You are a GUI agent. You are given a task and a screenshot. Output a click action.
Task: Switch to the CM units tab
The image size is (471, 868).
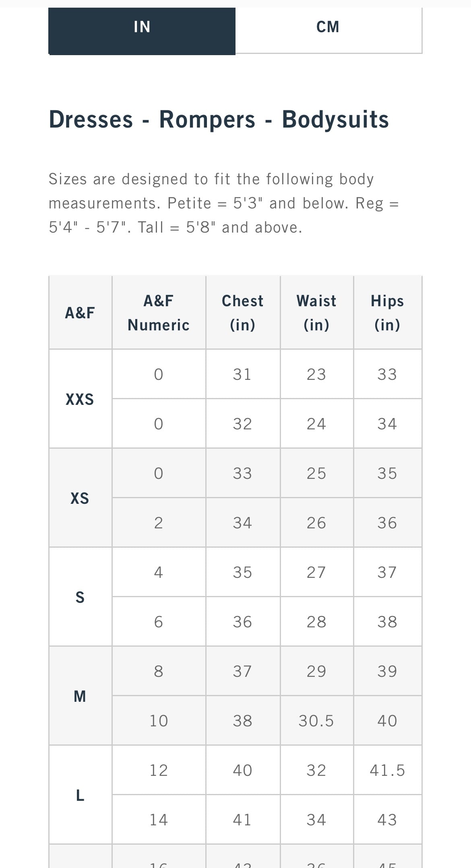(x=328, y=28)
